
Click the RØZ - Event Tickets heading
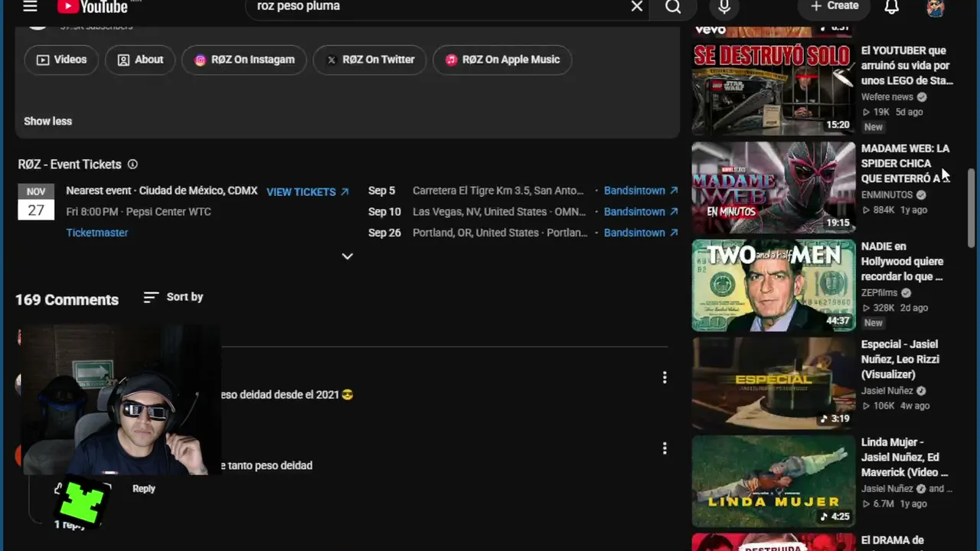tap(70, 165)
